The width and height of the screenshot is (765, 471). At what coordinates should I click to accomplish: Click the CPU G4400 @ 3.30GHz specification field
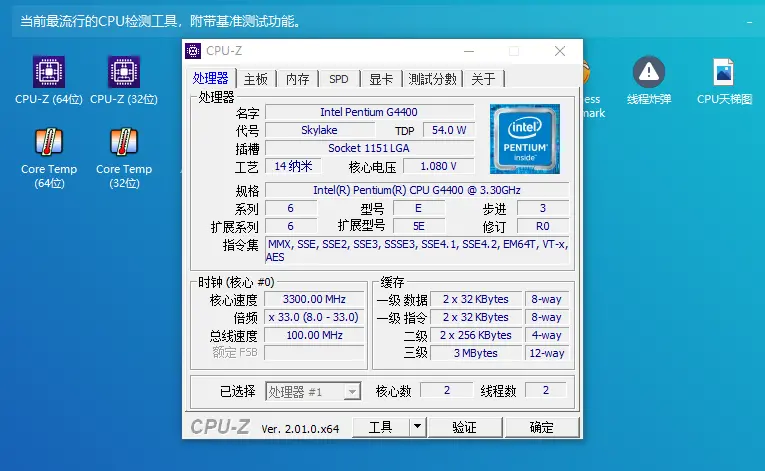417,190
